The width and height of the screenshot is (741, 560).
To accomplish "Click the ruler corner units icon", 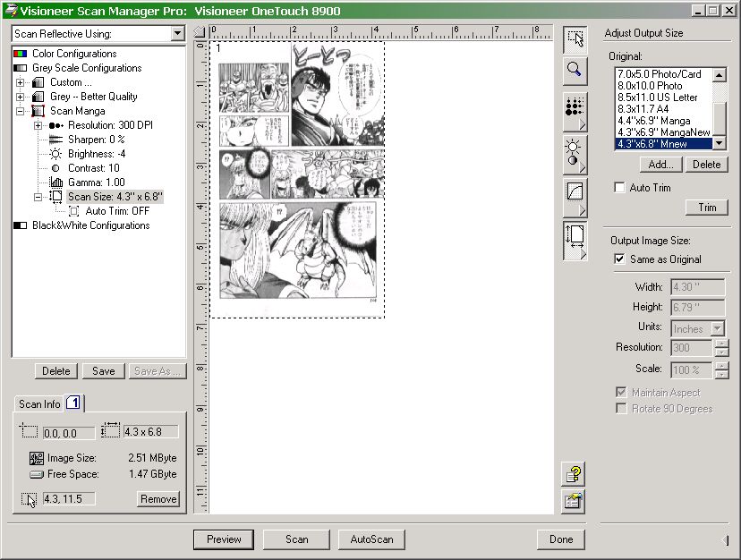I will click(200, 32).
